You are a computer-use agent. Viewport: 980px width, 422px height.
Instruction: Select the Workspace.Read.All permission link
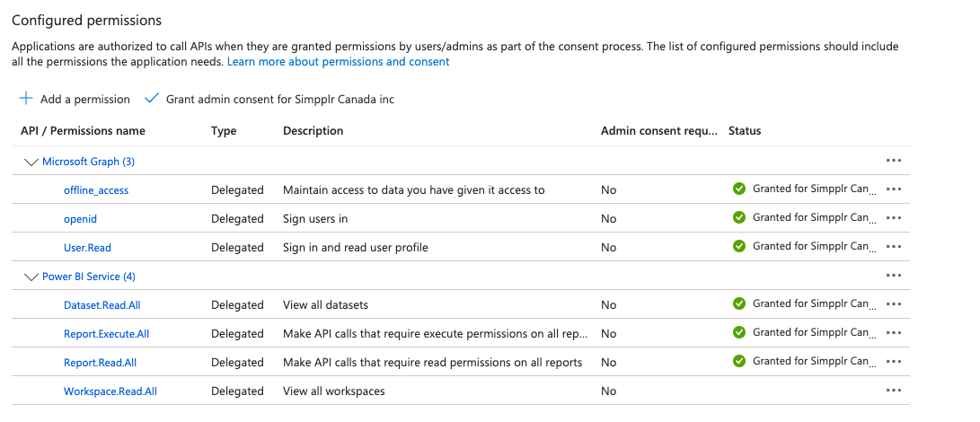(x=110, y=391)
